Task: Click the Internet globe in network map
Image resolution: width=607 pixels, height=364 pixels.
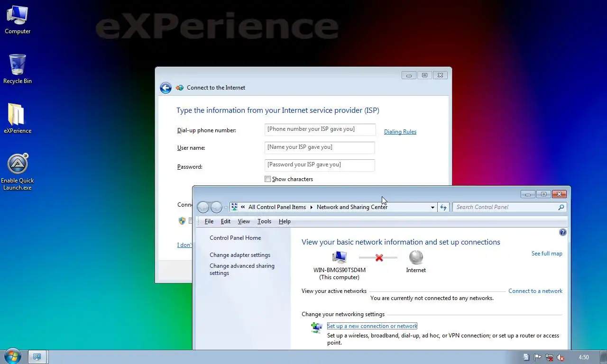Action: [x=416, y=257]
